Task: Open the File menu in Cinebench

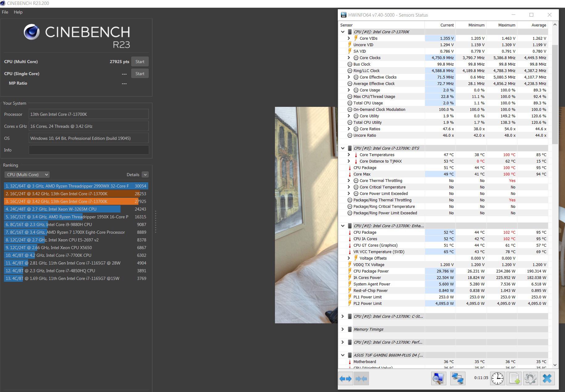Action: [5, 12]
